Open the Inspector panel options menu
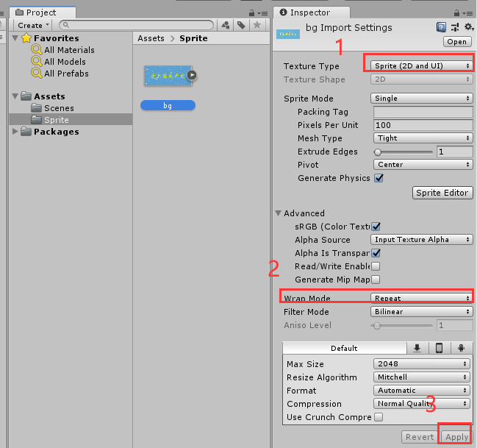The width and height of the screenshot is (477, 448). point(467,13)
